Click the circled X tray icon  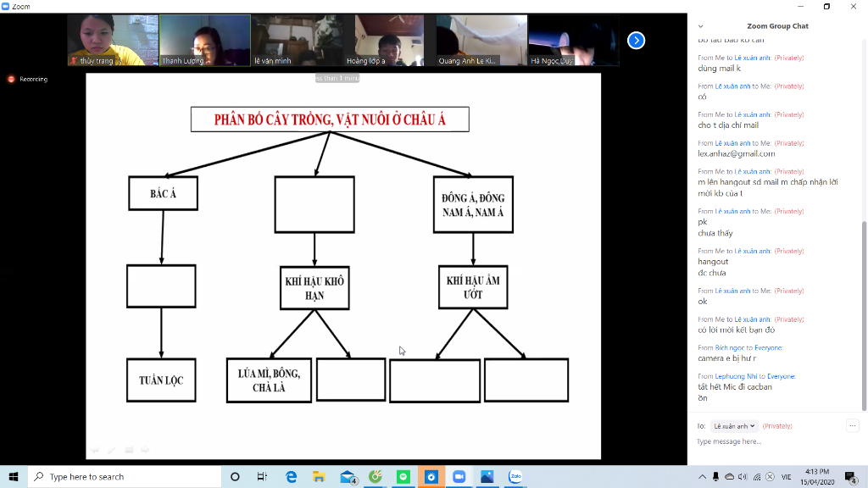coord(770,476)
